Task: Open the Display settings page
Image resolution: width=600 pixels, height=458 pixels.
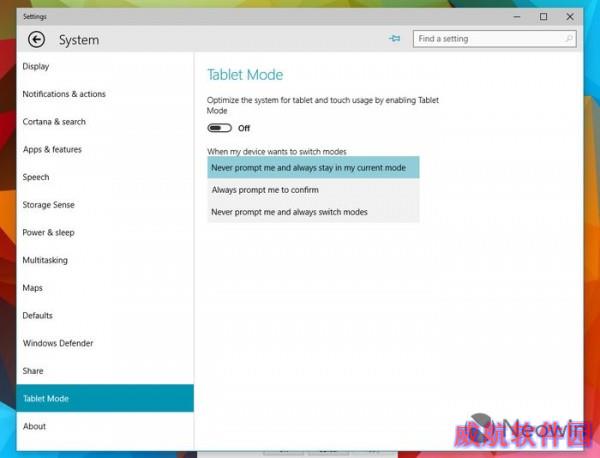Action: coord(105,66)
